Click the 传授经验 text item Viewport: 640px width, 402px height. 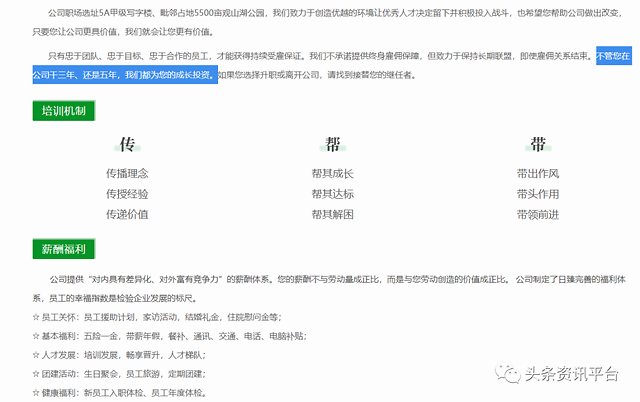pyautogui.click(x=127, y=194)
